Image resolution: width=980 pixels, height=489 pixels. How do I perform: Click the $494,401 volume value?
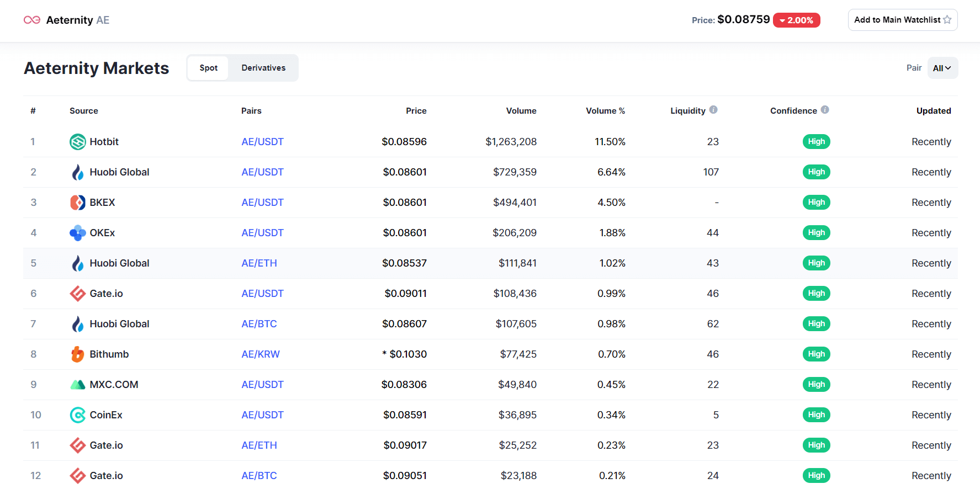pyautogui.click(x=515, y=203)
